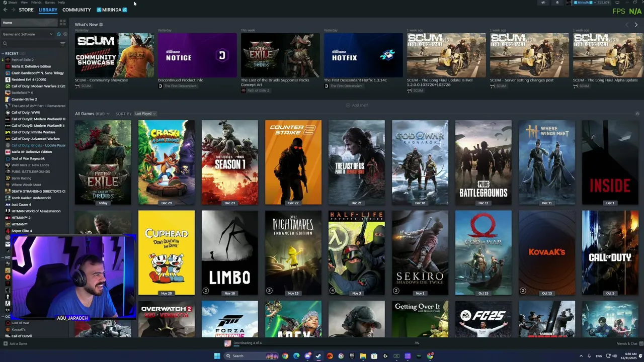Select Sniper Elite 4 in the sidebar
This screenshot has width=644, height=362.
pyautogui.click(x=22, y=231)
